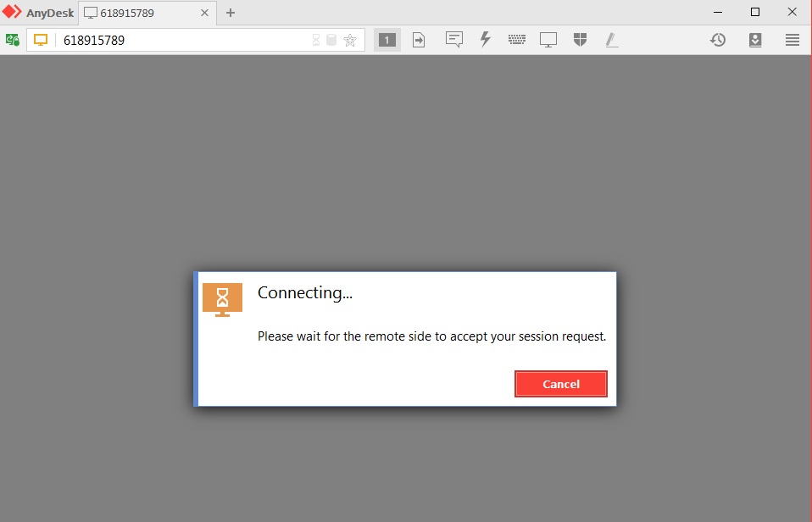Cancel the connection request
The image size is (812, 522).
pyautogui.click(x=560, y=383)
